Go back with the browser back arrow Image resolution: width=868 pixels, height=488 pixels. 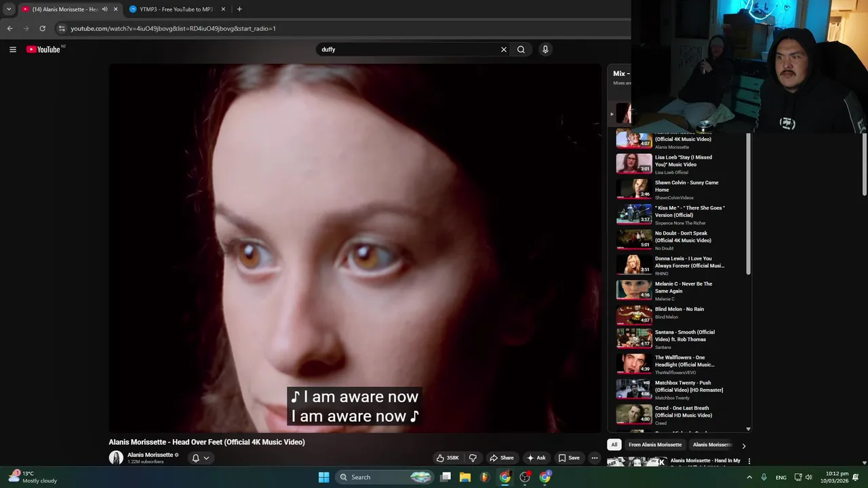9,28
